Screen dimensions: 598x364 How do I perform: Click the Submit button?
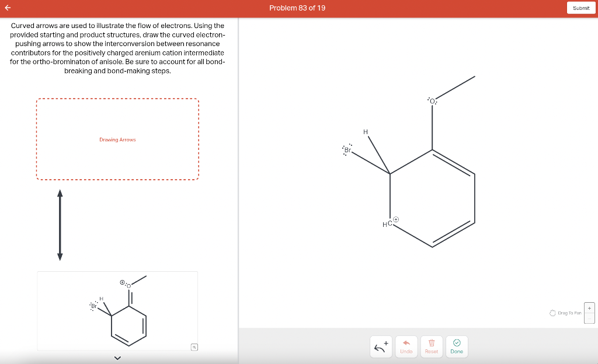[581, 8]
